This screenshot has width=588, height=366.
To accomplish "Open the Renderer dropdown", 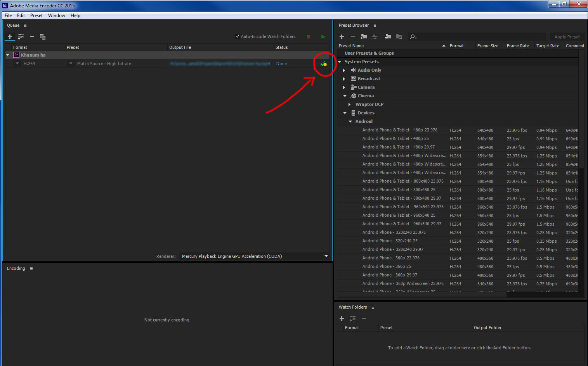I will point(255,256).
